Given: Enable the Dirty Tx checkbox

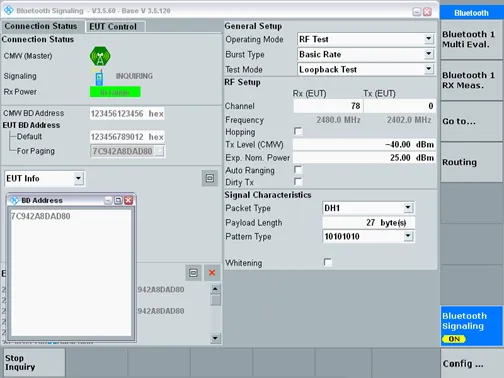Looking at the screenshot, I should pyautogui.click(x=298, y=182).
